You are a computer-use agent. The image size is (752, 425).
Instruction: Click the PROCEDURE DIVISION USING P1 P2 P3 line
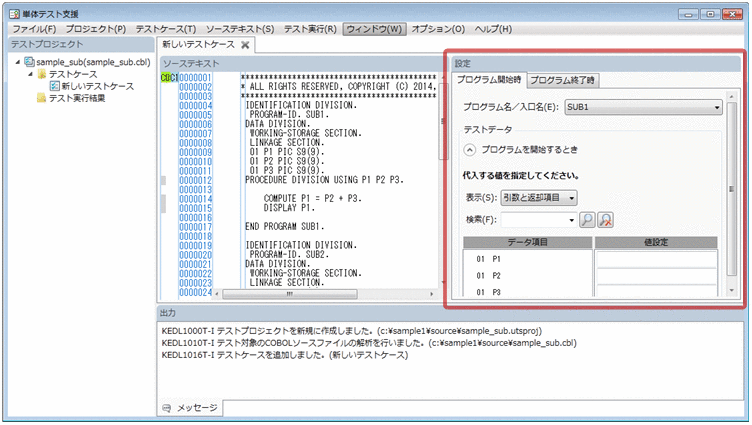point(324,180)
